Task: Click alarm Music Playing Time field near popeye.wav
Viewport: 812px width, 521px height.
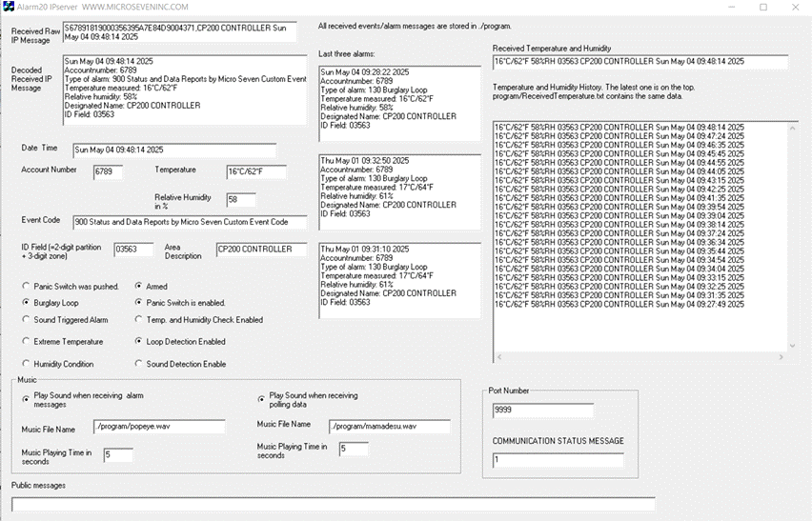Action: pyautogui.click(x=118, y=455)
